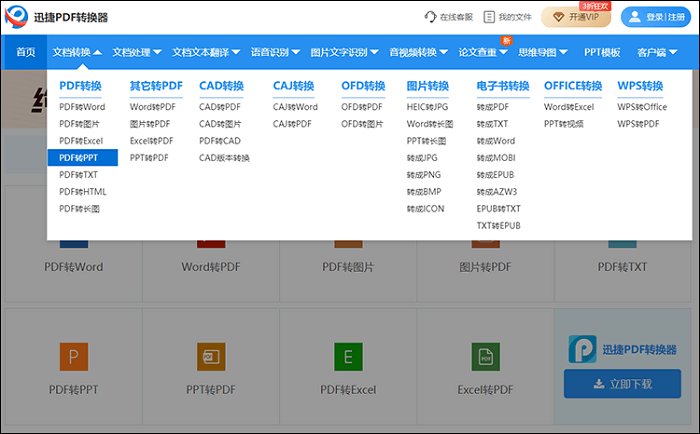Choose 转成EPUB option
The image size is (700, 434).
(496, 175)
